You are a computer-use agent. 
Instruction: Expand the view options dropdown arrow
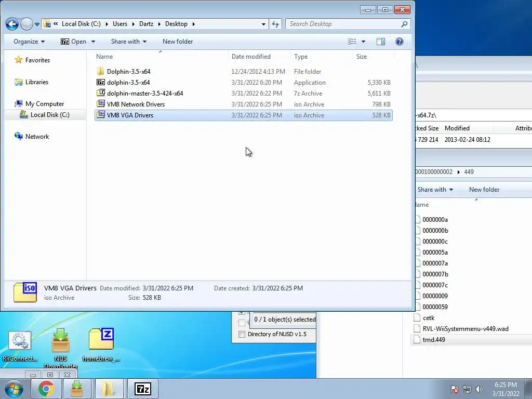tap(363, 42)
